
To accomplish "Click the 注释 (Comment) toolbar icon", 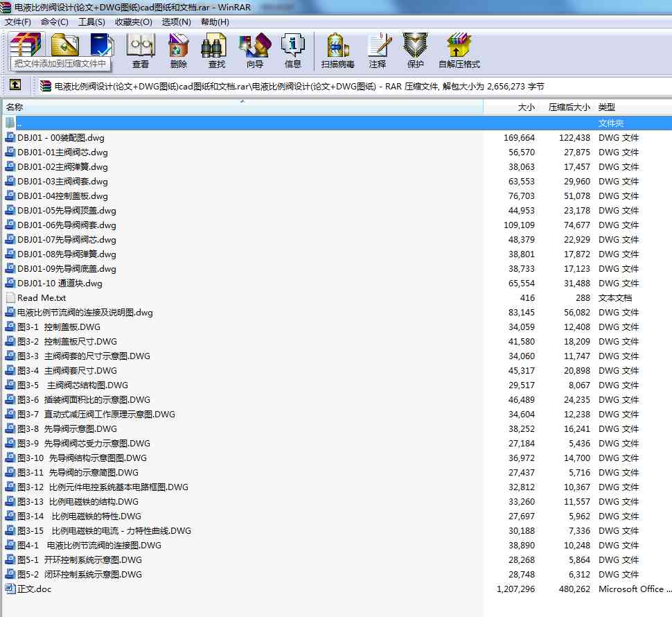I will pos(378,50).
